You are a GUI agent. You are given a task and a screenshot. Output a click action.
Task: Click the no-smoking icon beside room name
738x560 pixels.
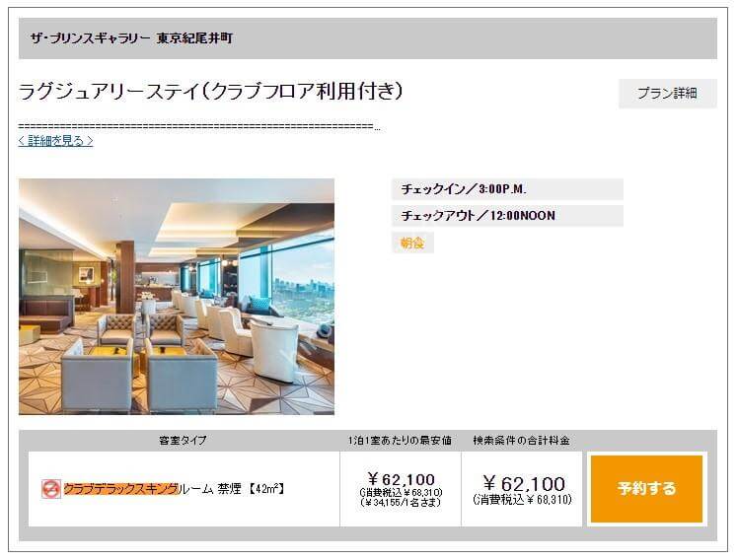click(x=51, y=489)
